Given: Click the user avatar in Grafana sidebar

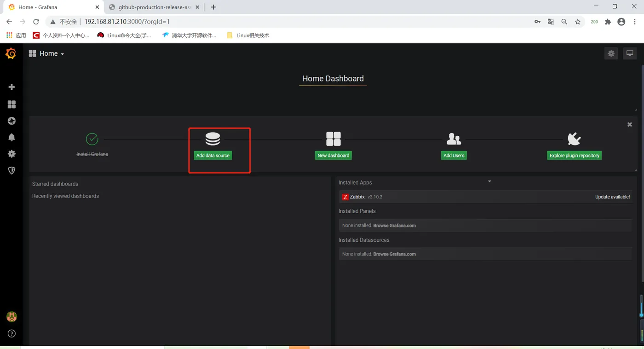Looking at the screenshot, I should point(11,317).
